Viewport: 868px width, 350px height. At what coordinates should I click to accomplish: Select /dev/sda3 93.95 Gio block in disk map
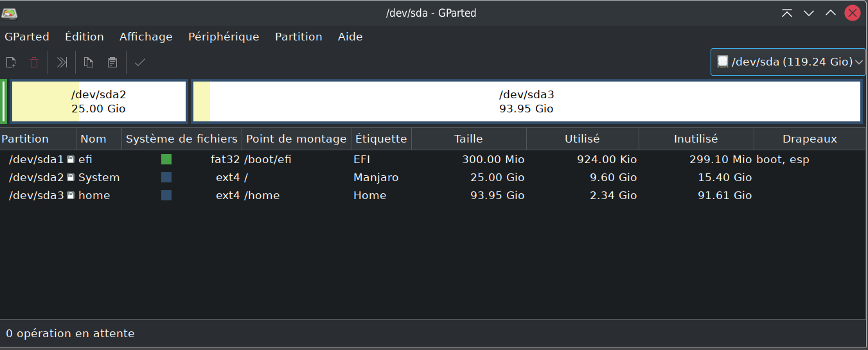527,101
